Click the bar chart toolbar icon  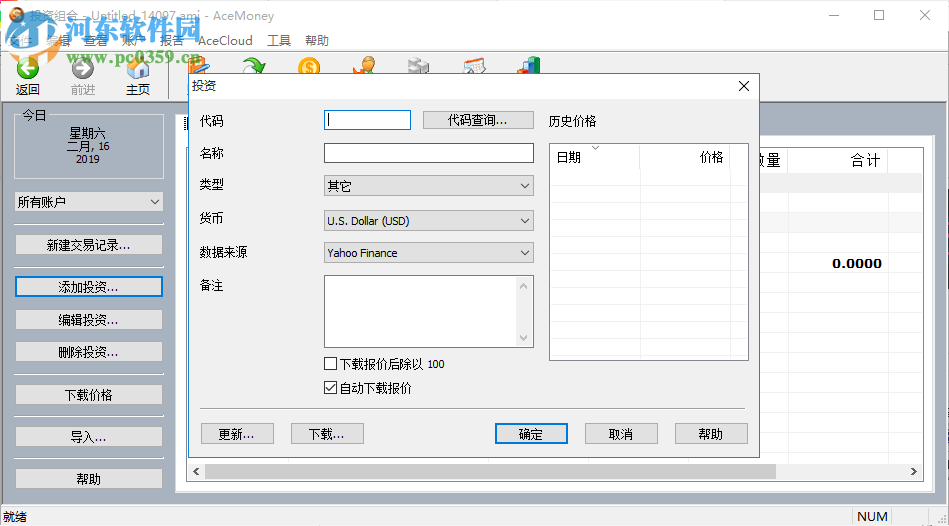coord(529,65)
